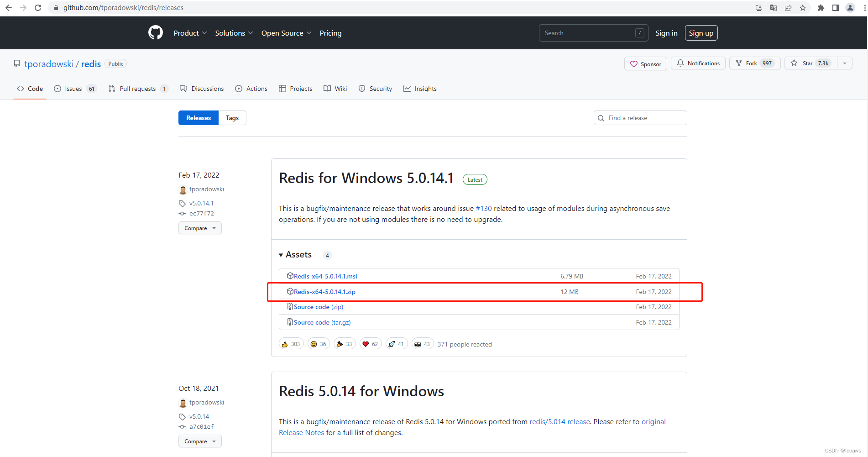Focus the Find a release field
Image resolution: width=868 pixels, height=457 pixels.
[640, 118]
